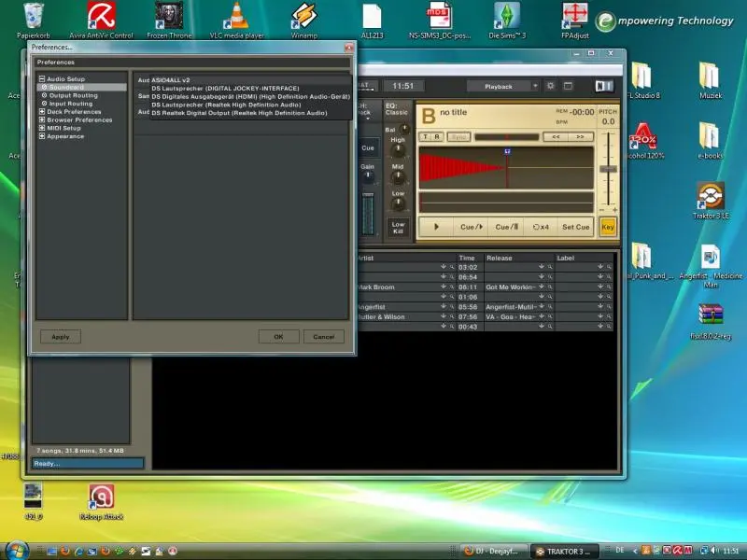This screenshot has height=560, width=747.
Task: Toggle the Sync button on Deck B
Action: pos(458,136)
